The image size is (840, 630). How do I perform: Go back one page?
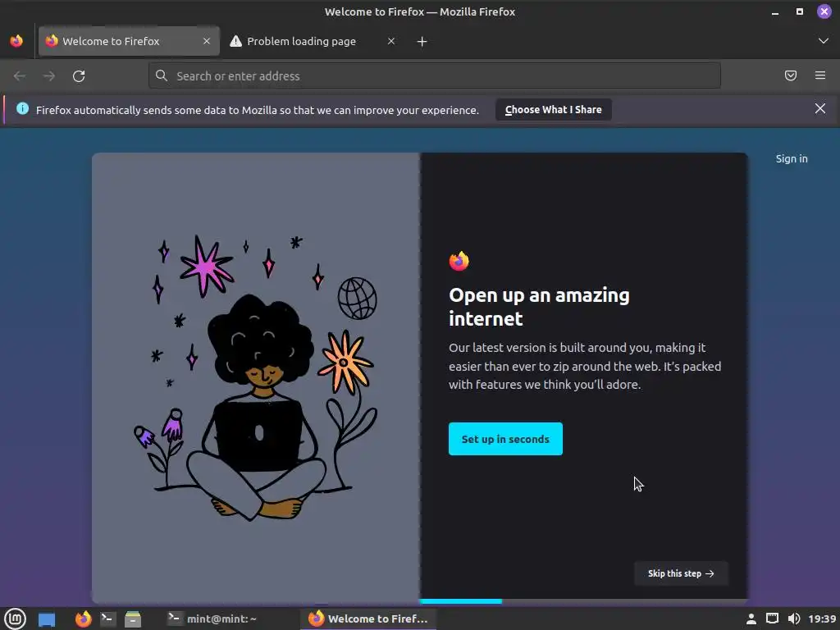point(20,76)
